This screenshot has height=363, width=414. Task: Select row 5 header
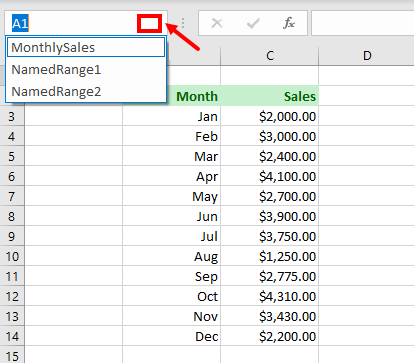[x=12, y=156]
